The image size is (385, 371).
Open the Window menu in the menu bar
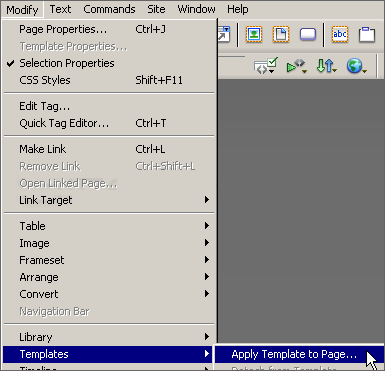coord(196,9)
